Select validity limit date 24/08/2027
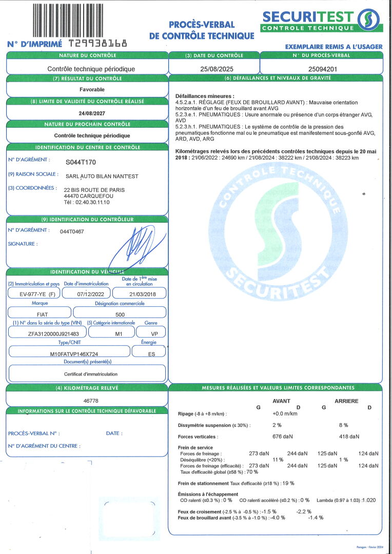The image size is (392, 554). (92, 113)
